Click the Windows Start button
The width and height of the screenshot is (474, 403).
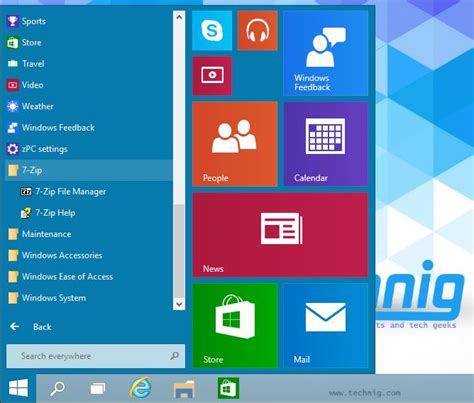coord(18,388)
